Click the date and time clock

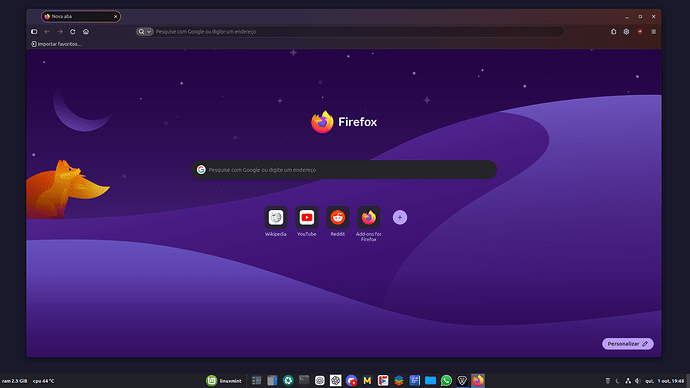(x=664, y=381)
